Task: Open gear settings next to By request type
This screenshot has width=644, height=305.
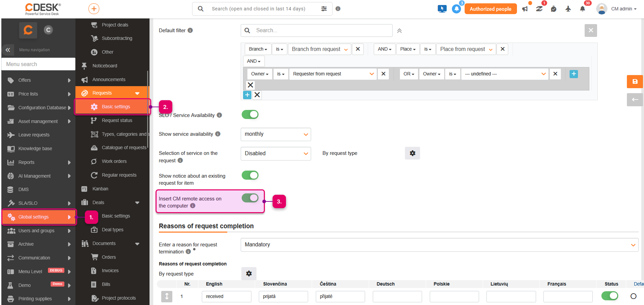Action: coord(412,153)
